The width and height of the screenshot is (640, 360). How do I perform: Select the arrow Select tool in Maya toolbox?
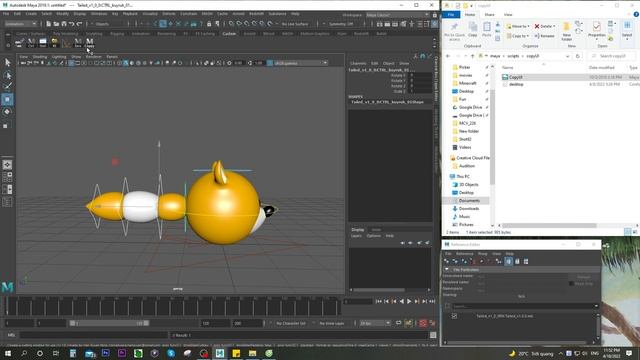tap(7, 62)
